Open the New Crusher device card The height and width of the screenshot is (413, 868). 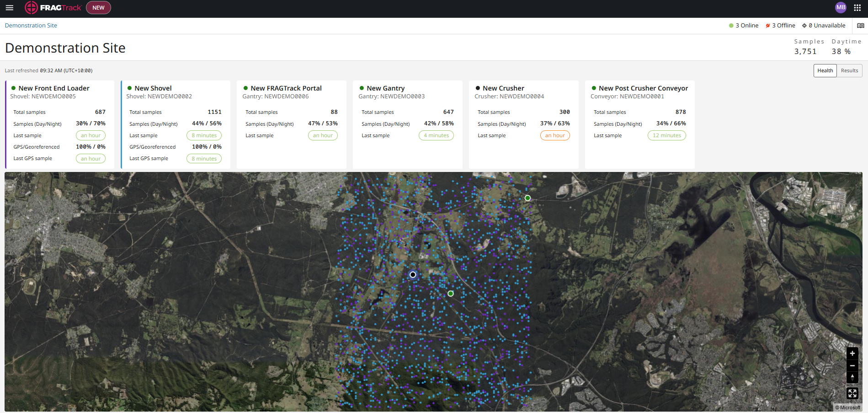523,125
